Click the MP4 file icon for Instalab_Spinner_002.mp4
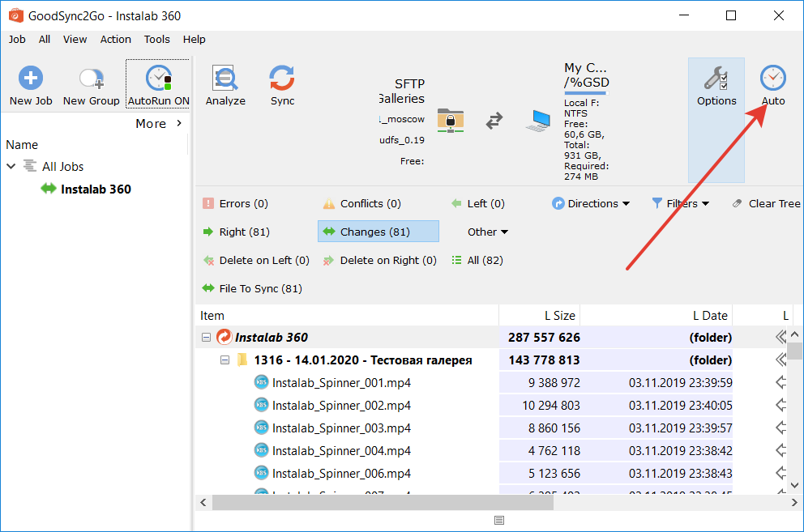Viewport: 804px width, 532px height. [x=262, y=405]
